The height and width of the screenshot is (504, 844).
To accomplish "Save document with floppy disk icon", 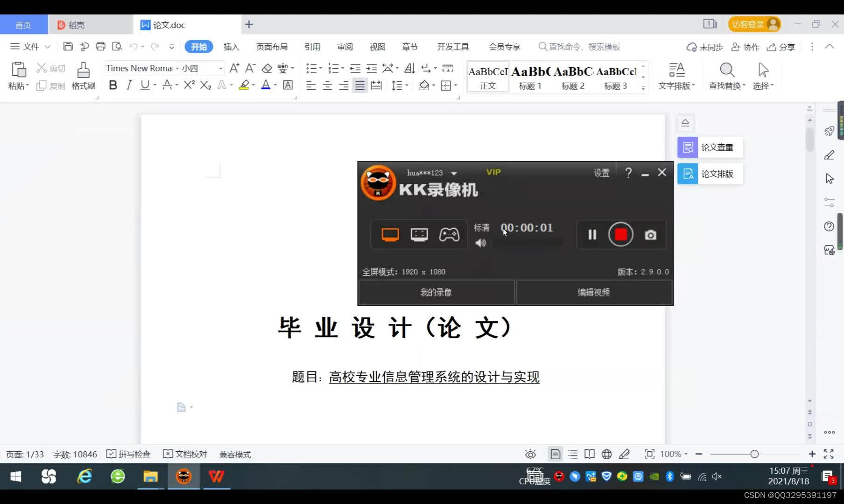I will pos(68,46).
